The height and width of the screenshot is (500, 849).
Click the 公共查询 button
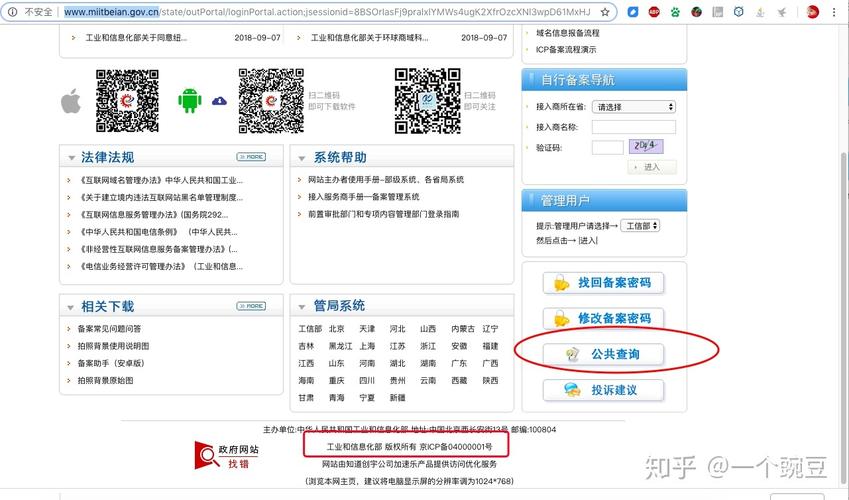[x=603, y=354]
